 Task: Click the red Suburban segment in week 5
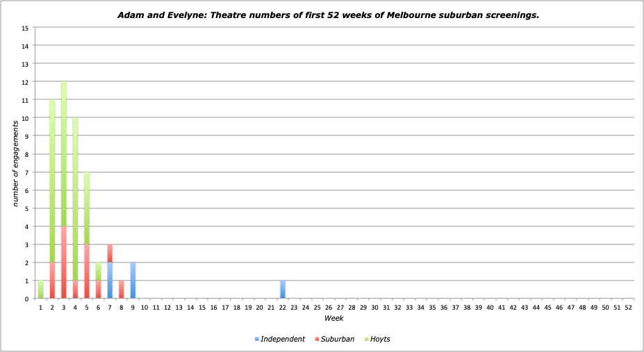(87, 271)
